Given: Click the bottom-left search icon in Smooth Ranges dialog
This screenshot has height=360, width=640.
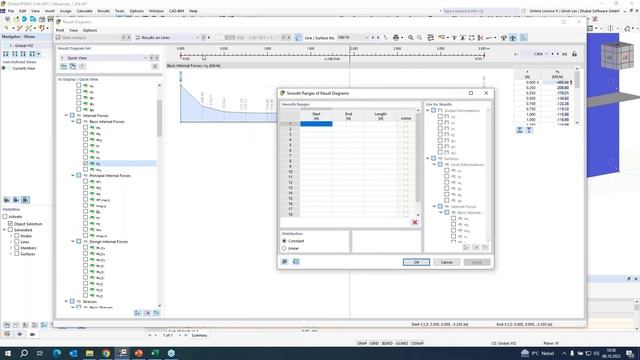Looking at the screenshot, I should (x=284, y=262).
